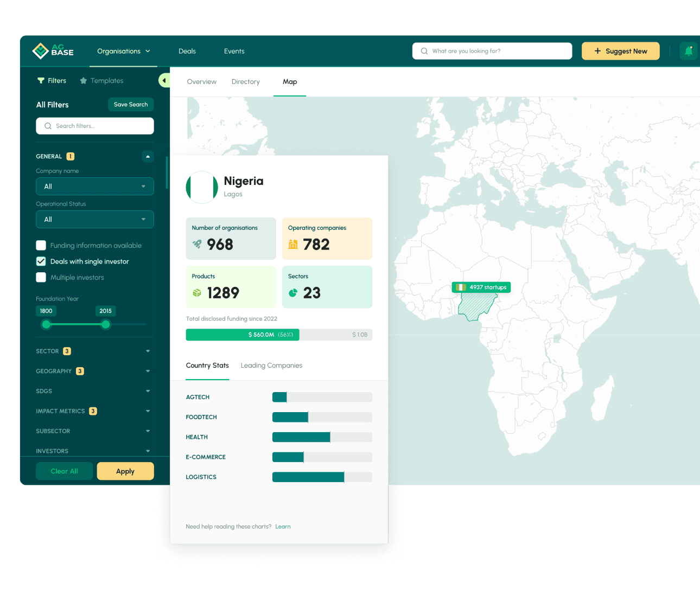Open the Leading Companies tab

[271, 365]
